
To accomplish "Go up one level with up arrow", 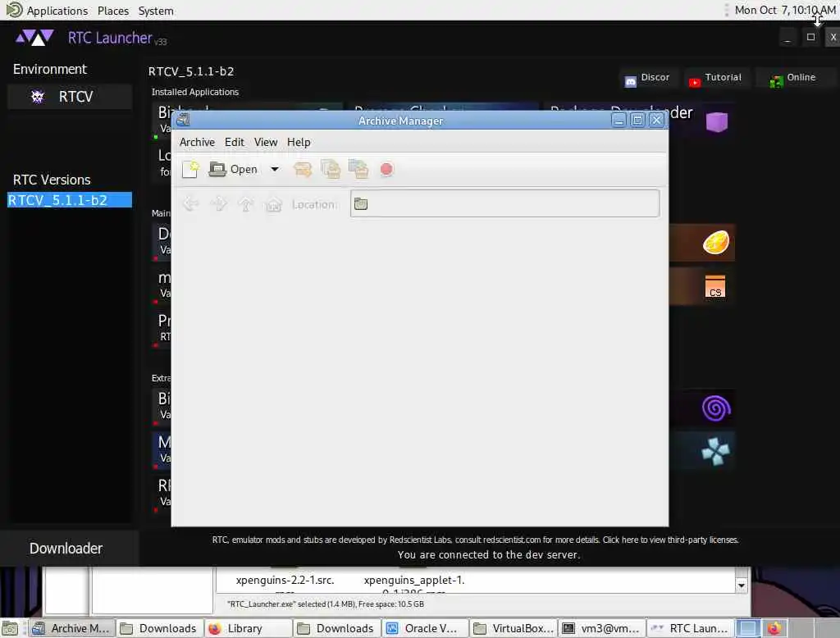I will 246,204.
